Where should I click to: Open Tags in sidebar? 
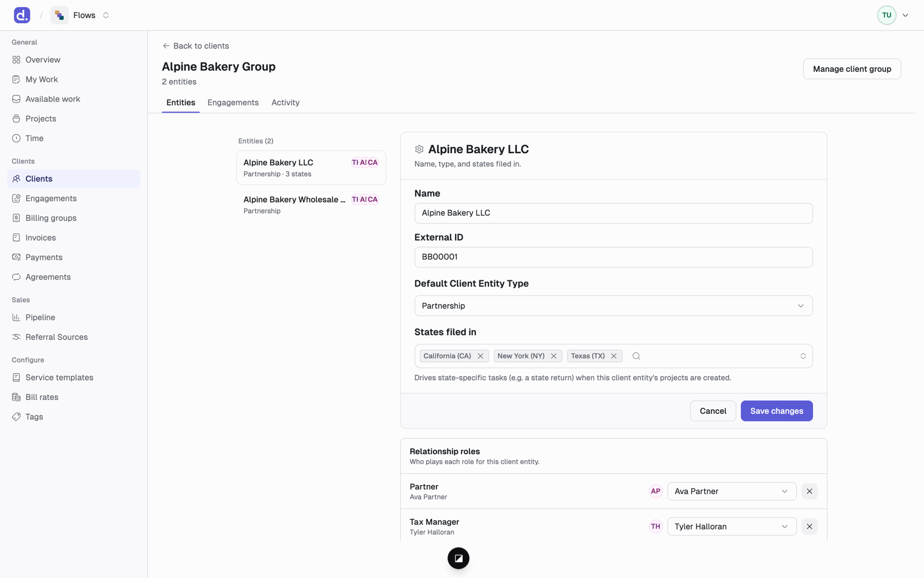click(x=73, y=417)
